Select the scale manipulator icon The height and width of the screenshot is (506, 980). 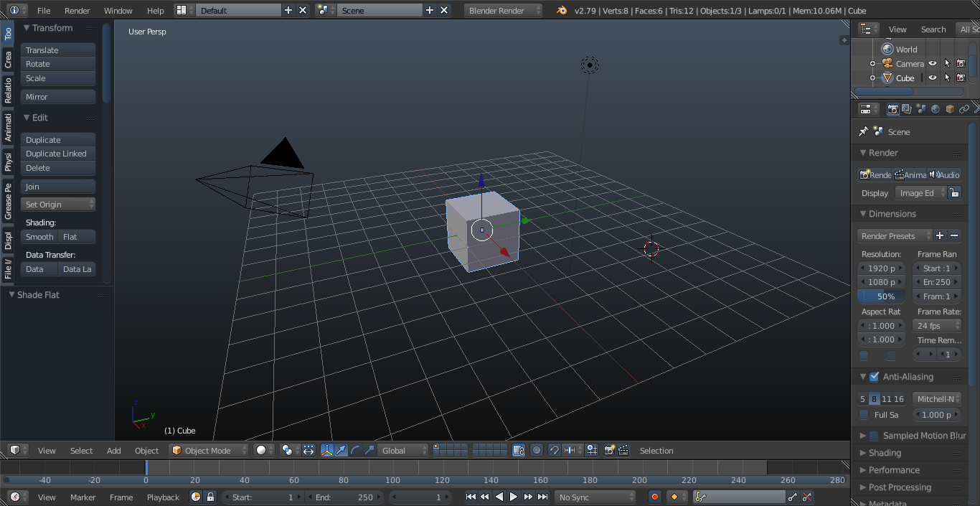[369, 450]
